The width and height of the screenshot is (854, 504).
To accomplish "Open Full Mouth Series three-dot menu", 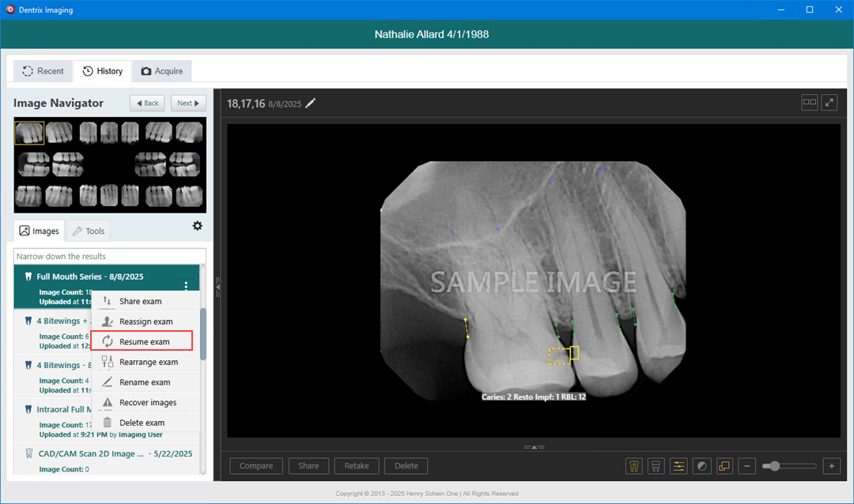I will point(186,286).
